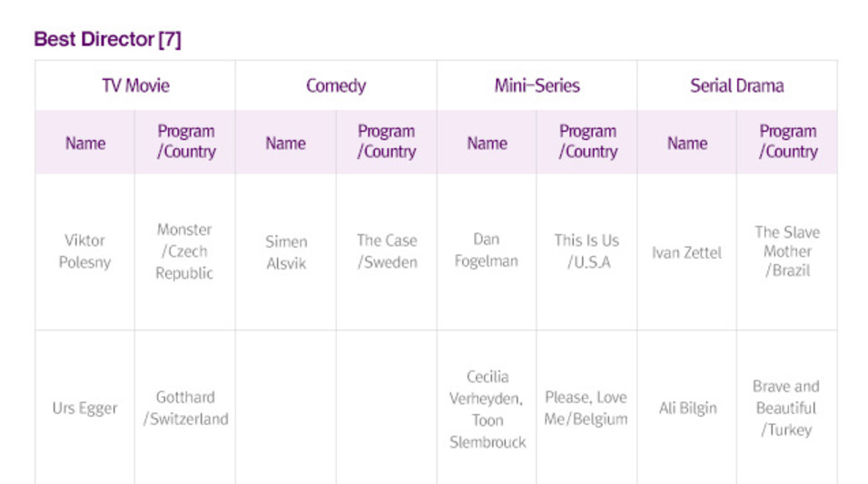Select the Viktor Polesny cell
868x484 pixels.
[85, 252]
